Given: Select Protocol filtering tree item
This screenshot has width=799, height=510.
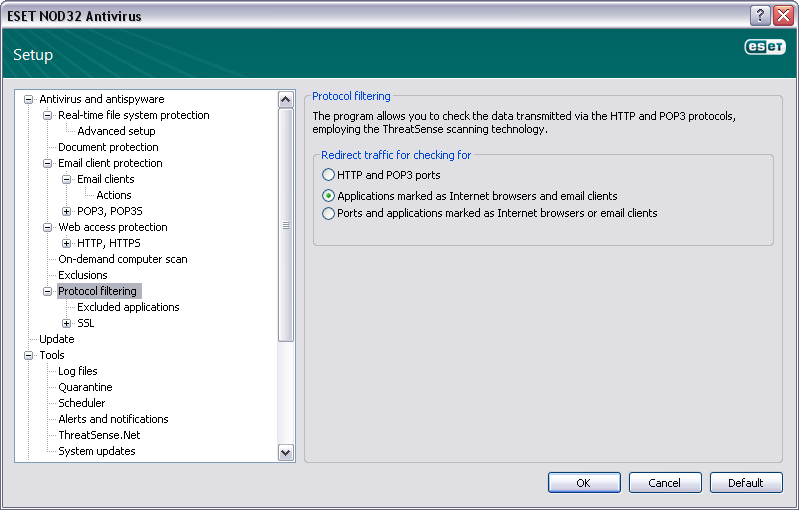Looking at the screenshot, I should pyautogui.click(x=97, y=291).
